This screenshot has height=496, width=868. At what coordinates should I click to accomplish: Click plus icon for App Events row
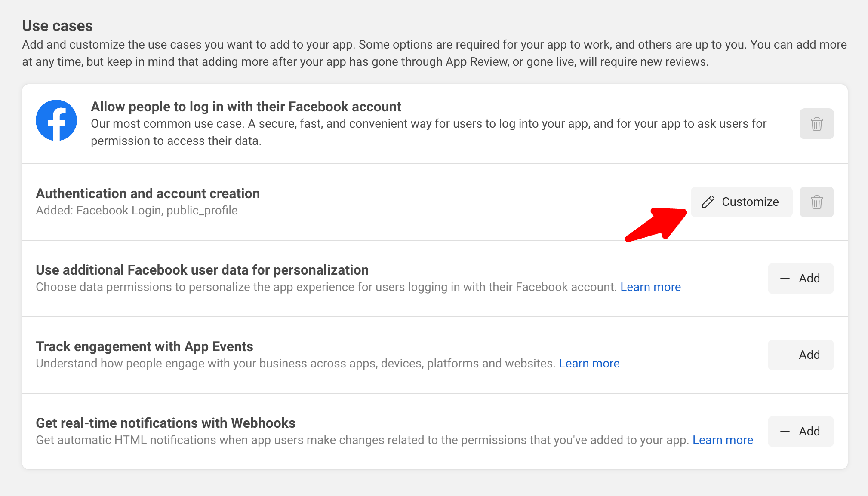[x=785, y=355]
